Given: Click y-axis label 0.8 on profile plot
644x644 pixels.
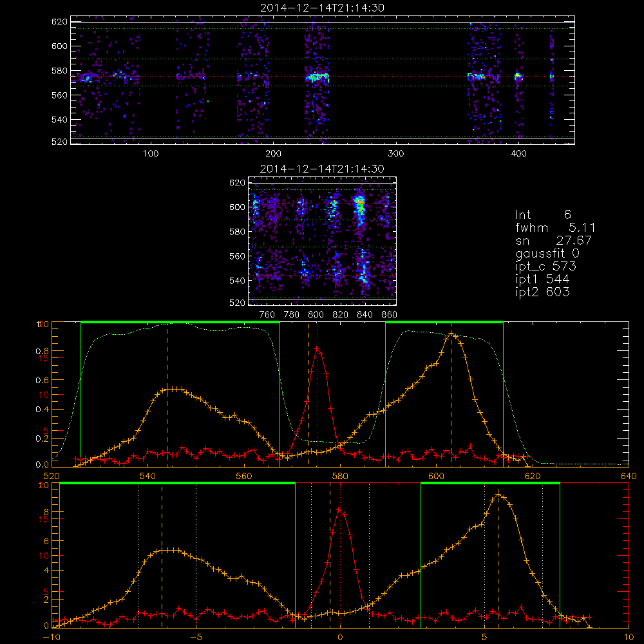Looking at the screenshot, I should click(x=42, y=351).
